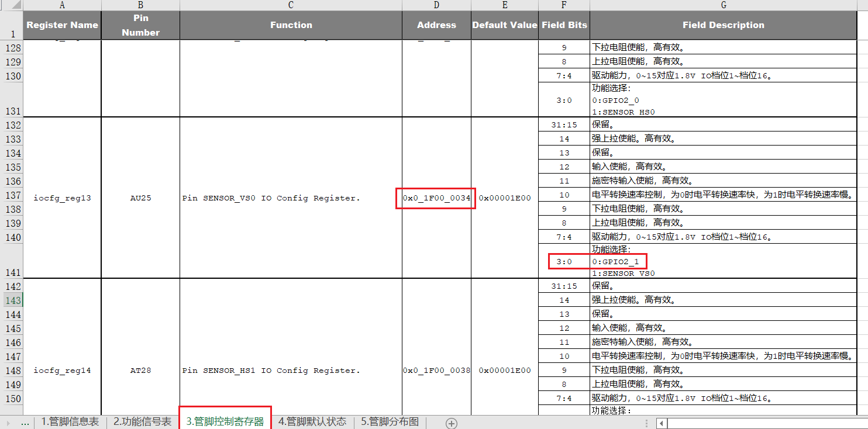Select row header 1

[12, 25]
